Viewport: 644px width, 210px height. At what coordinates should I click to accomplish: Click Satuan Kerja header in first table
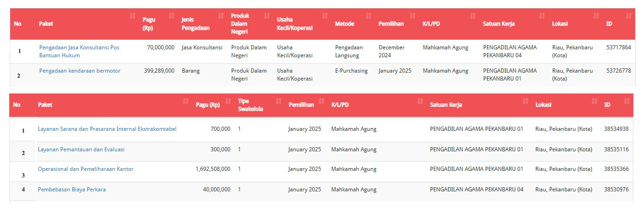point(499,24)
